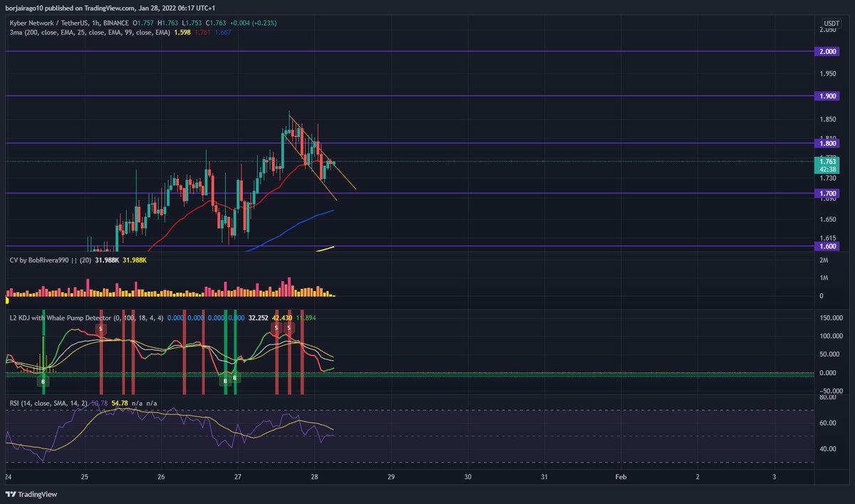Click the last S sell marker before 28
Screen dimensions: 855x504
tap(289, 327)
